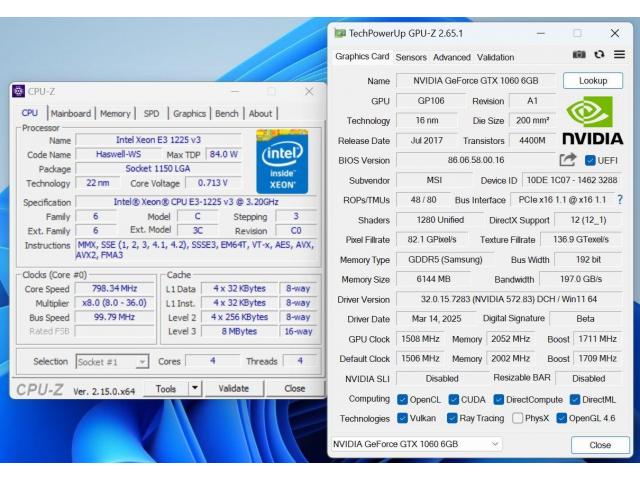Expand the Tools dropdown arrow in CPU-Z
Screen dimensions: 640x480
[x=195, y=388]
